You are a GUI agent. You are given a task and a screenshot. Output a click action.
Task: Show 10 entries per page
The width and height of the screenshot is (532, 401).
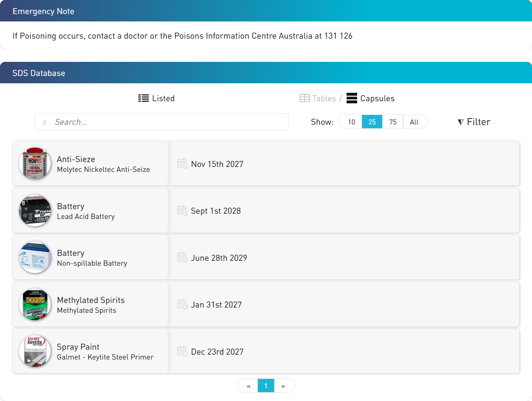click(x=351, y=122)
